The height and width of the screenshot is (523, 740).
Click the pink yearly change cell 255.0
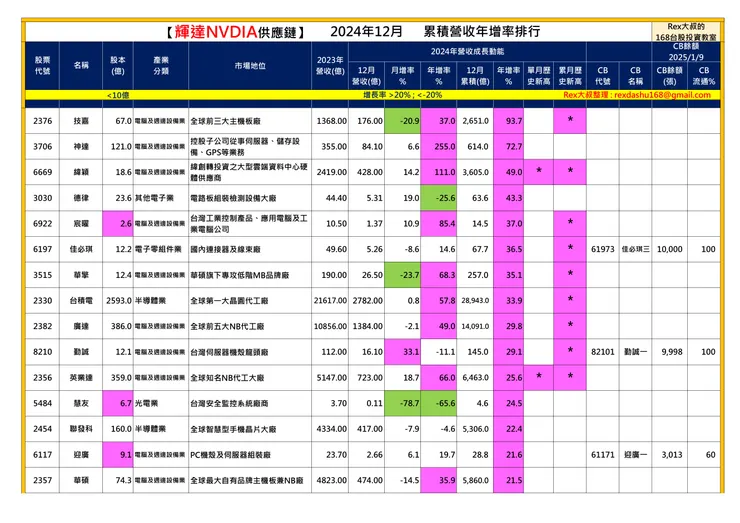tap(438, 146)
